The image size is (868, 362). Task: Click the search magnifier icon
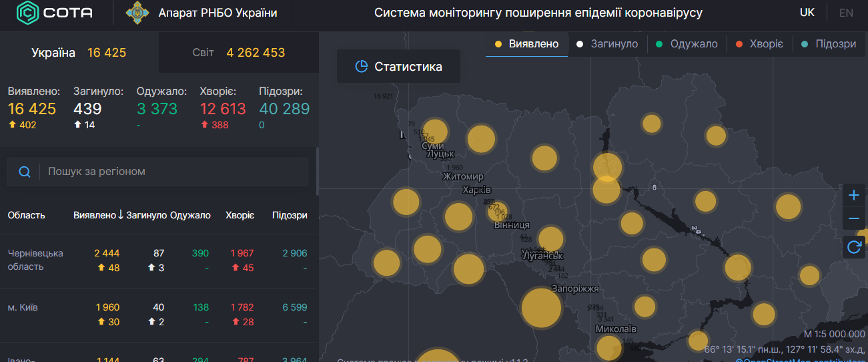[25, 172]
